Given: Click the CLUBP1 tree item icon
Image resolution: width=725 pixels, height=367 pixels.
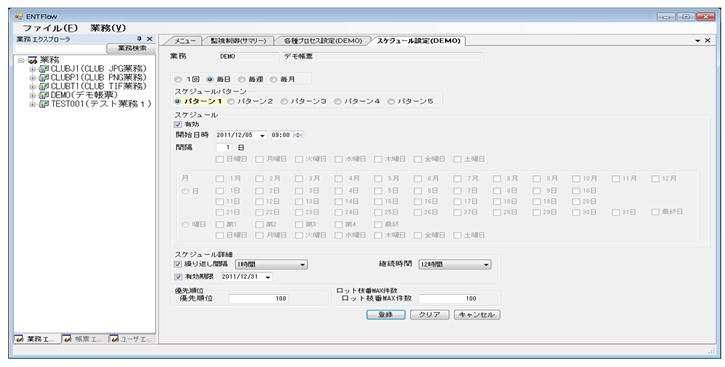Looking at the screenshot, I should (44, 78).
